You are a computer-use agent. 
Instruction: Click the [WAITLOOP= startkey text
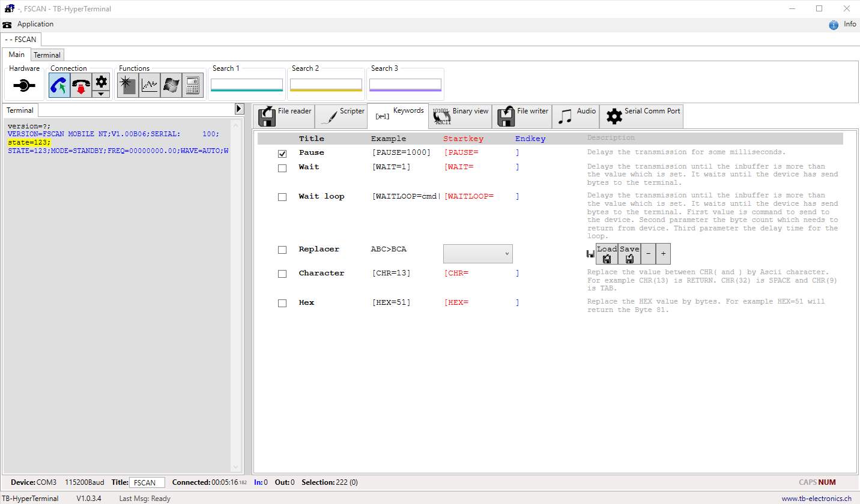[468, 196]
